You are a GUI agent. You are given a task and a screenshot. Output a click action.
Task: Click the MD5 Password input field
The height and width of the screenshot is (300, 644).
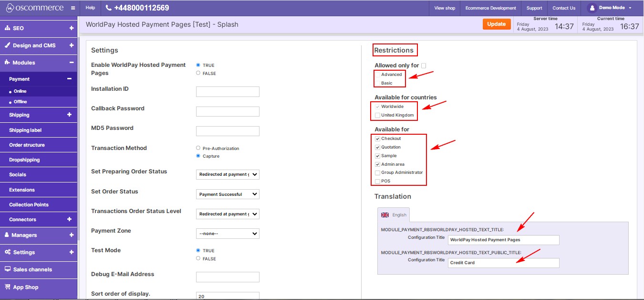(x=228, y=131)
